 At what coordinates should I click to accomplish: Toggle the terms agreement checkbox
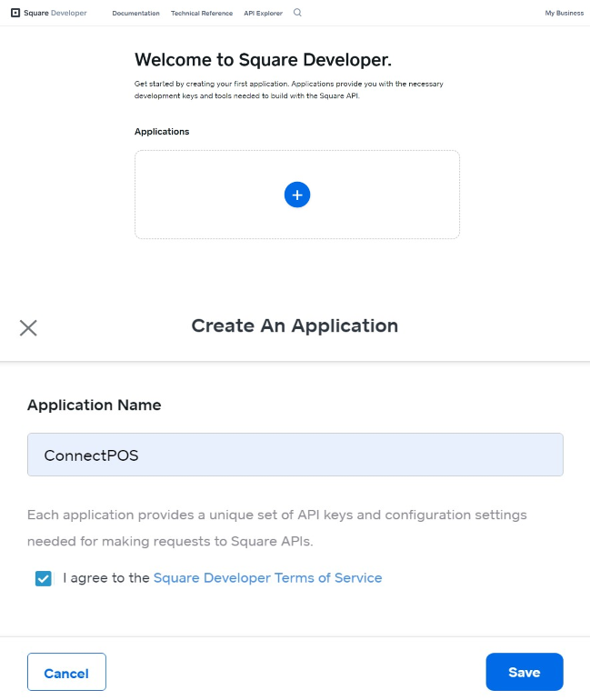44,578
